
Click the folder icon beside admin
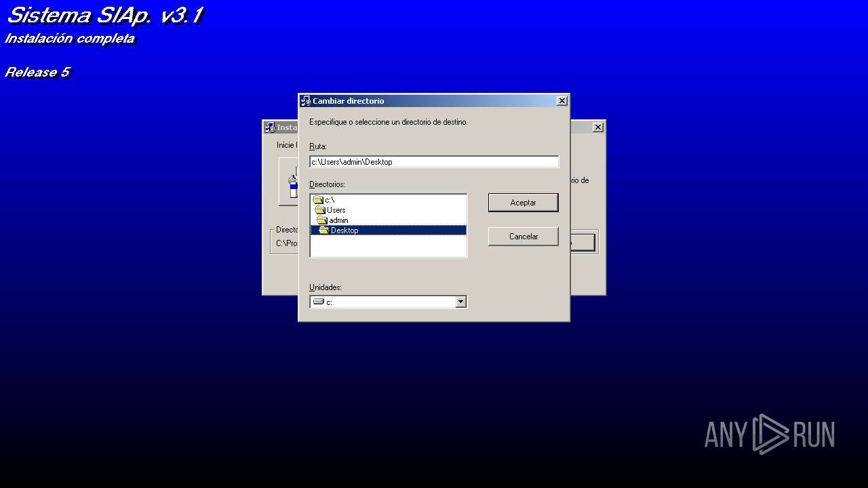point(322,220)
